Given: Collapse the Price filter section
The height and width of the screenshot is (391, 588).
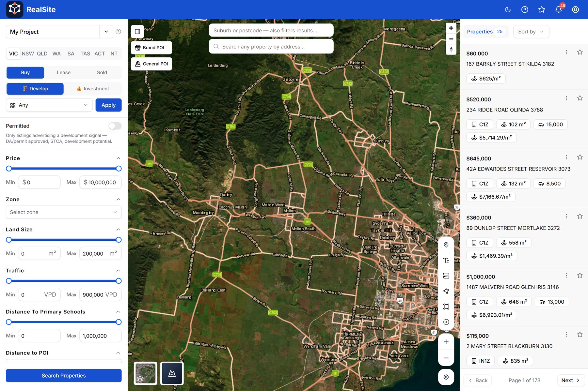Looking at the screenshot, I should coord(118,158).
